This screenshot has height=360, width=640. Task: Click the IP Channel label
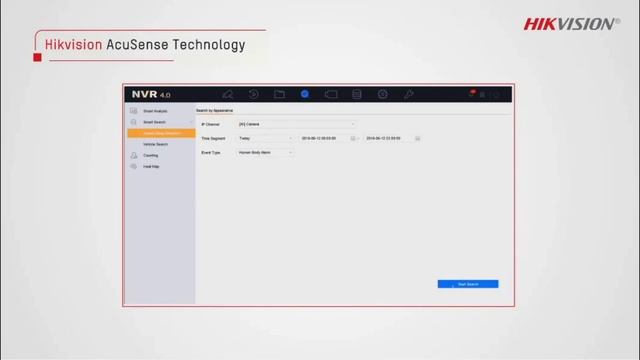(210, 124)
